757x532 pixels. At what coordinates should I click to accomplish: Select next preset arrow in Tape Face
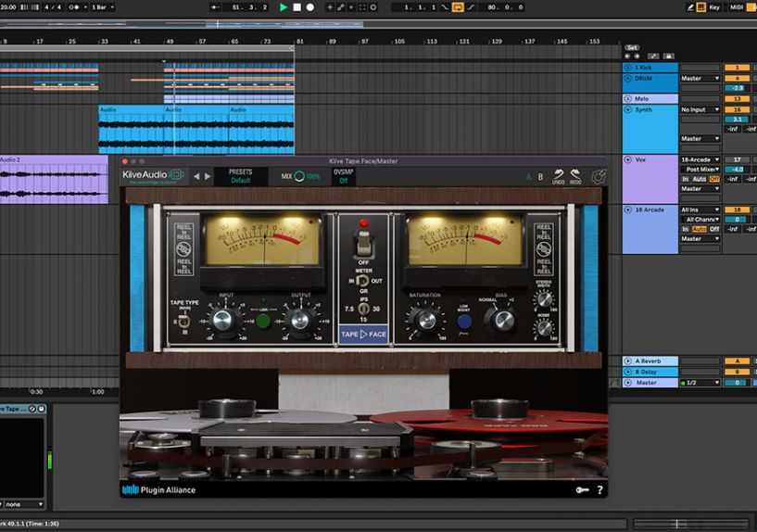point(208,177)
